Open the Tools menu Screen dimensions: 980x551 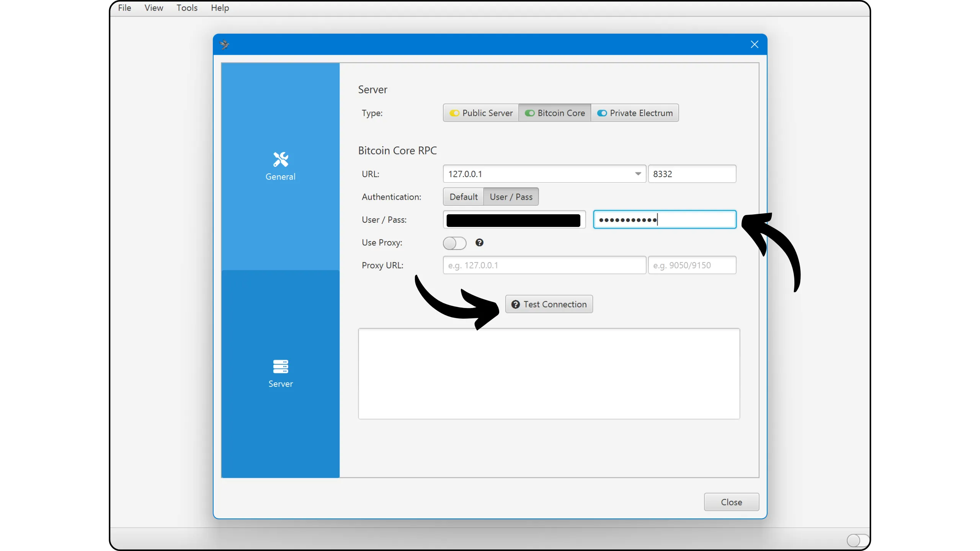[187, 8]
